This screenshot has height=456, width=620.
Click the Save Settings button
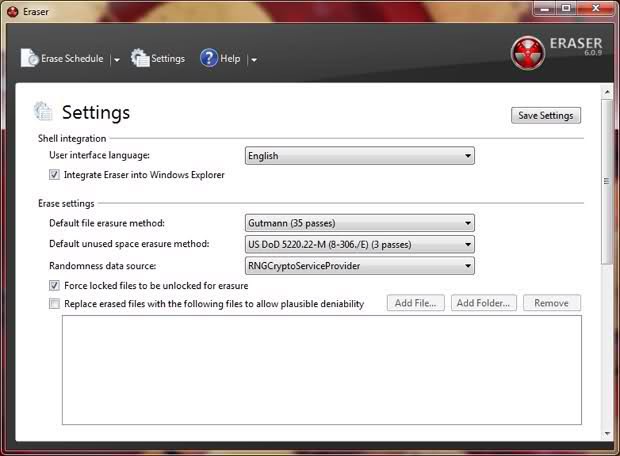pyautogui.click(x=545, y=115)
